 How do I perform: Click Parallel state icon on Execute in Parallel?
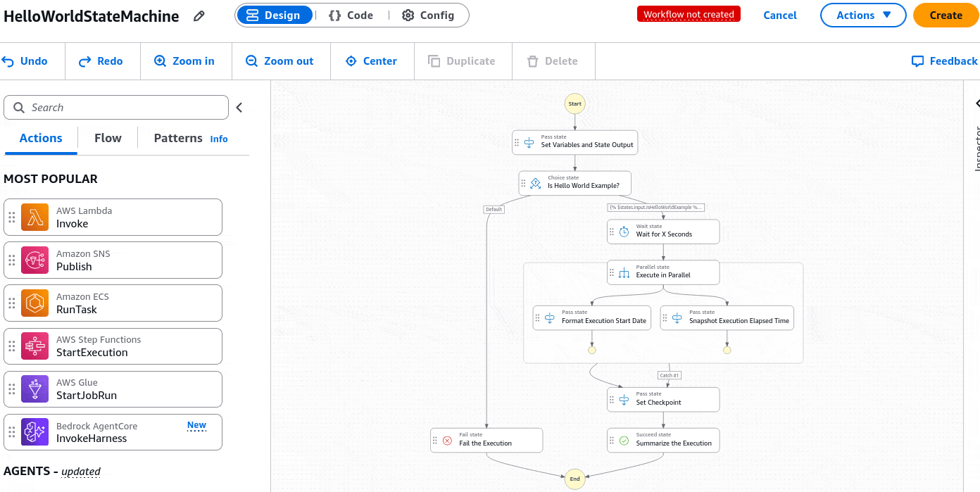[624, 272]
